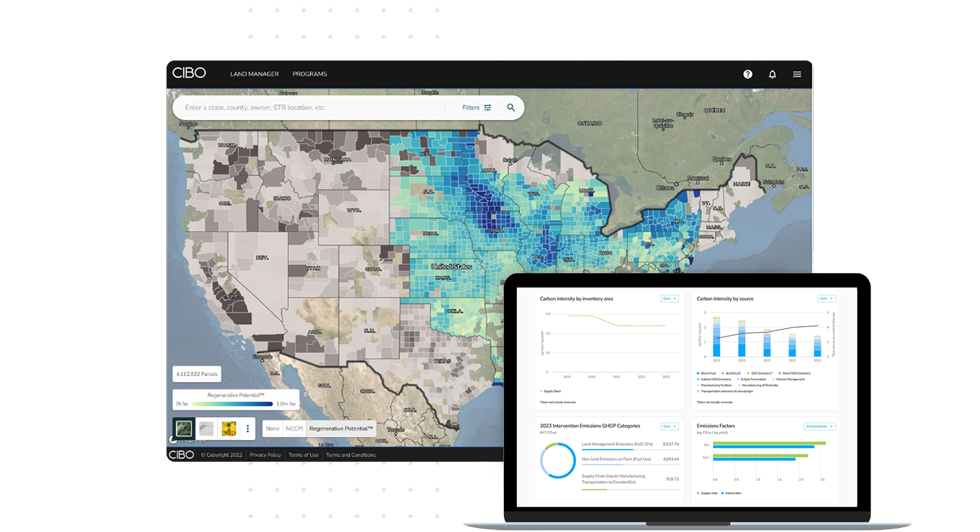Screen dimensions: 980x532
Task: Expand Corn dropdown for carbon intensity by source
Action: pos(826,298)
